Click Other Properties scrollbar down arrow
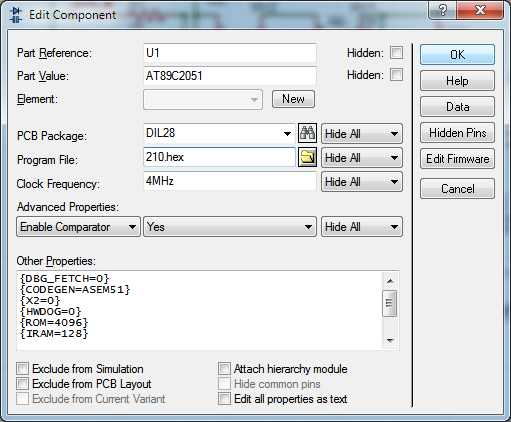Image resolution: width=511 pixels, height=422 pixels. pos(390,340)
